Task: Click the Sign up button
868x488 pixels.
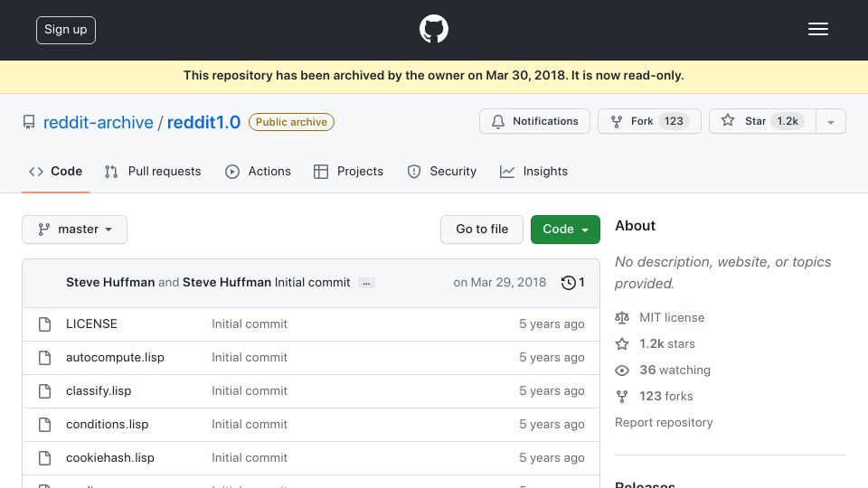Action: tap(66, 30)
